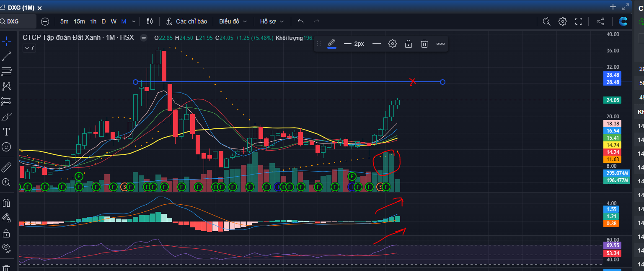Close the DXG (1M) tab
The image size is (644, 271).
pos(39,8)
